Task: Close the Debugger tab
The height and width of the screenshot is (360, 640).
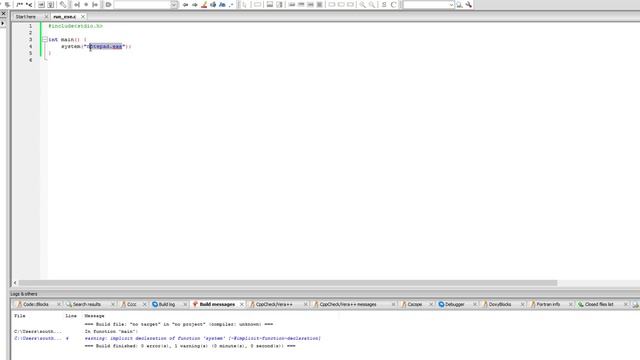Action: click(x=475, y=304)
